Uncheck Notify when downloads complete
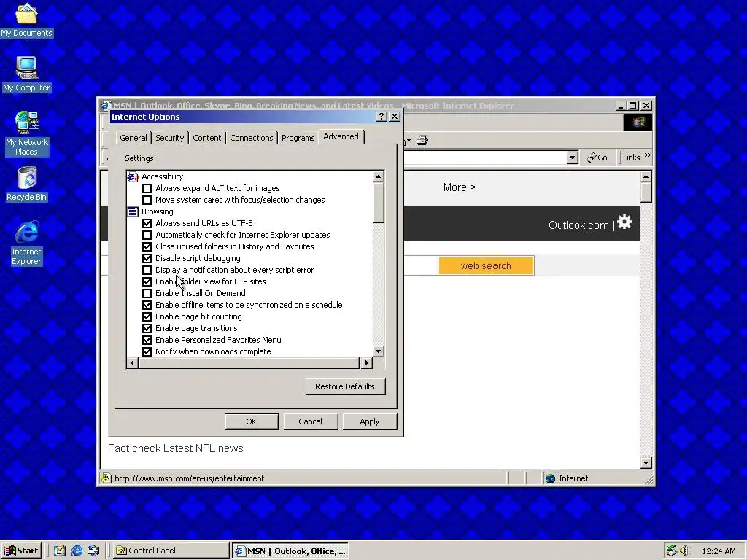Image resolution: width=747 pixels, height=560 pixels. [x=147, y=352]
